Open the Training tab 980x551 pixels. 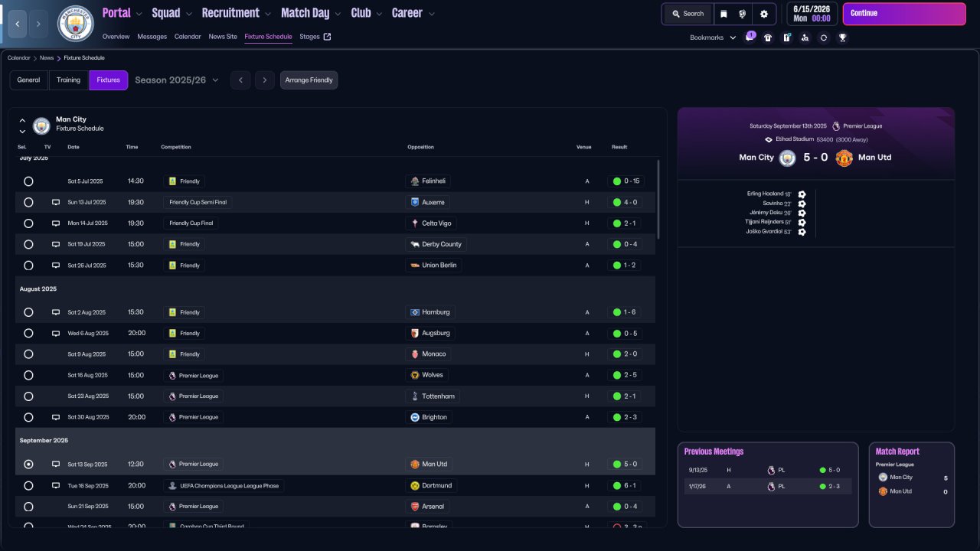pyautogui.click(x=68, y=80)
